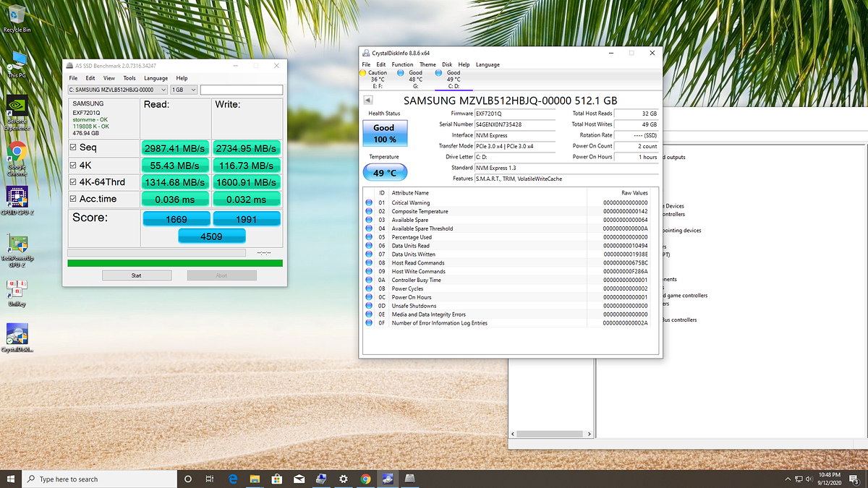
Task: Open File Explorer from the taskbar
Action: [x=255, y=479]
